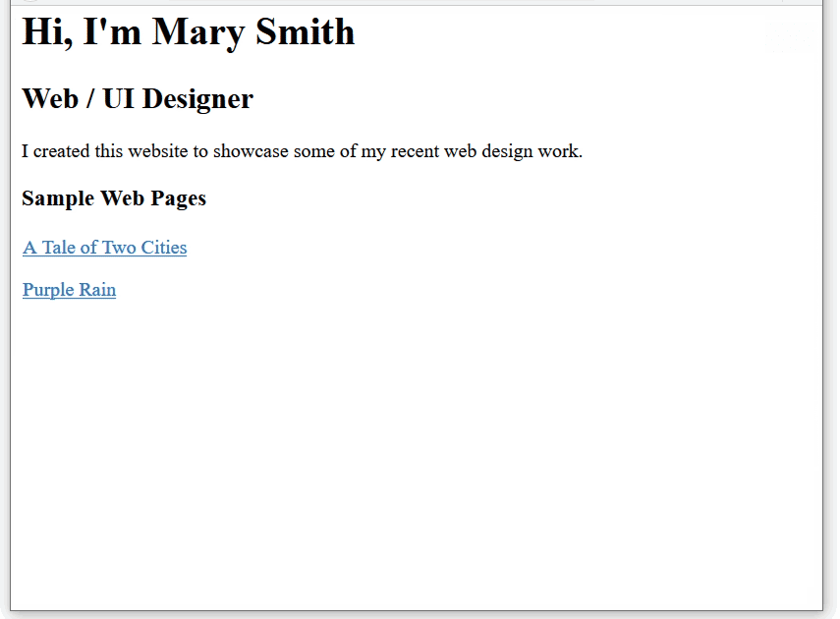Viewport: 840px width, 619px height.
Task: Click the "Sample Web Pages" section heading
Action: click(x=113, y=198)
